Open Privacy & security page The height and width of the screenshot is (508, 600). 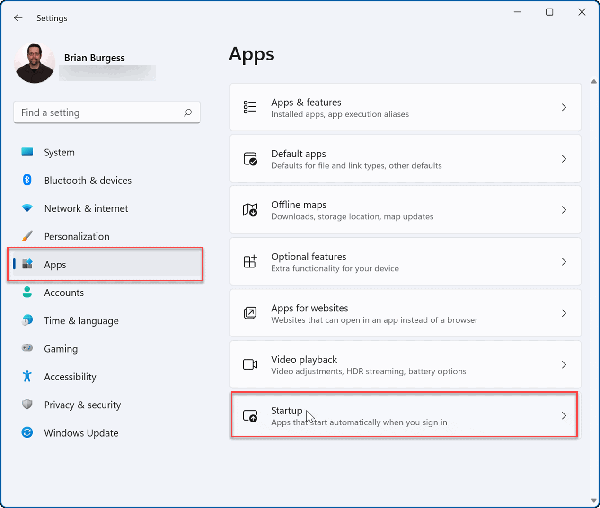click(82, 405)
